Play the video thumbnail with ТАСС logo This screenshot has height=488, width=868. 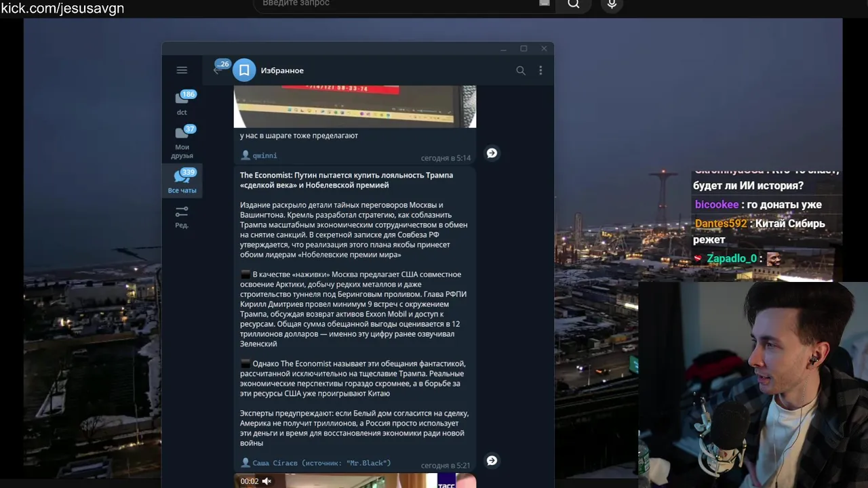355,481
